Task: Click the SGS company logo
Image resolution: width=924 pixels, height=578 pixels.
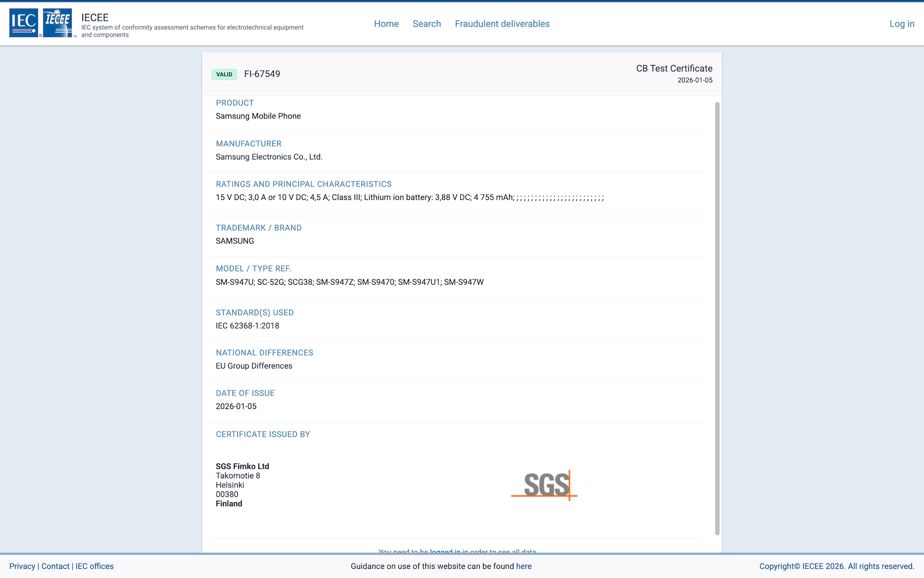Action: (x=544, y=485)
